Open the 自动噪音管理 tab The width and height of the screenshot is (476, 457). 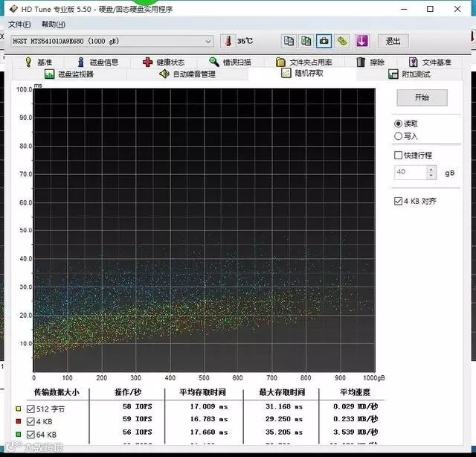click(187, 74)
